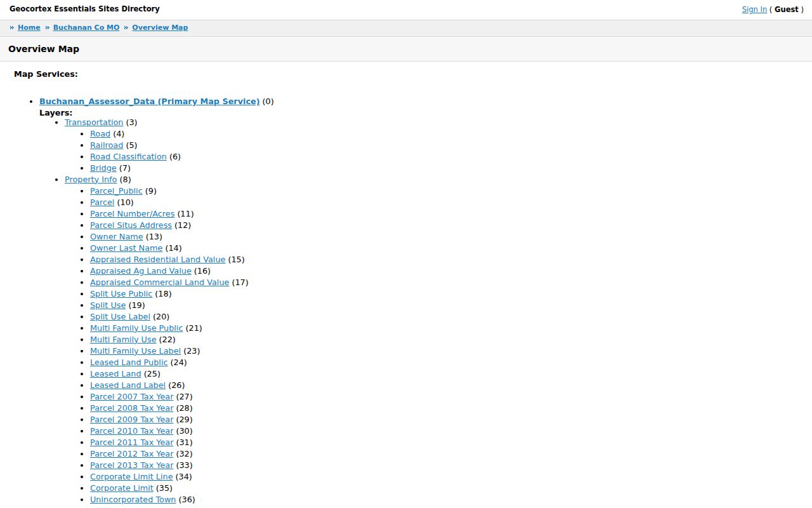
Task: Open Parcel 2013 Tax Year layer
Action: coord(132,465)
